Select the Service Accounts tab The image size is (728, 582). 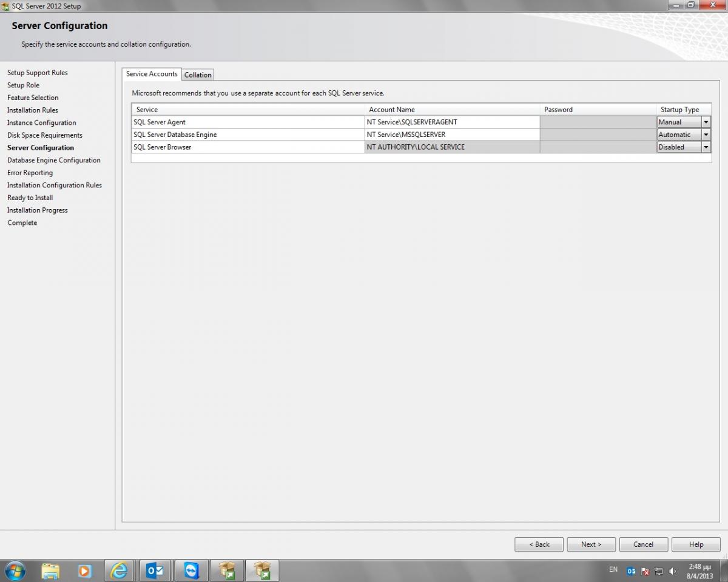click(152, 73)
